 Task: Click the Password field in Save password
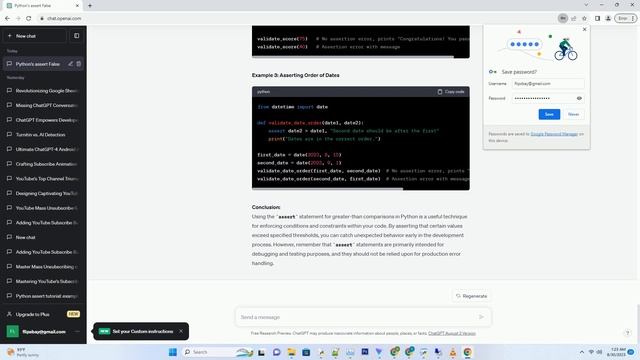543,98
